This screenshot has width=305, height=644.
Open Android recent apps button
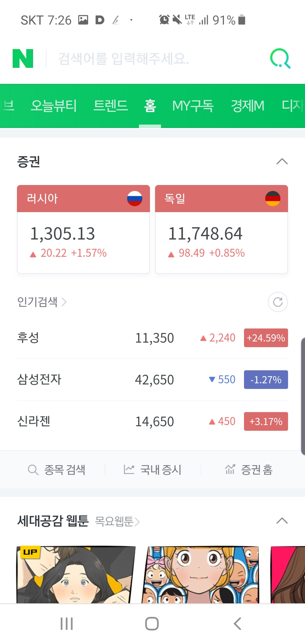(67, 624)
